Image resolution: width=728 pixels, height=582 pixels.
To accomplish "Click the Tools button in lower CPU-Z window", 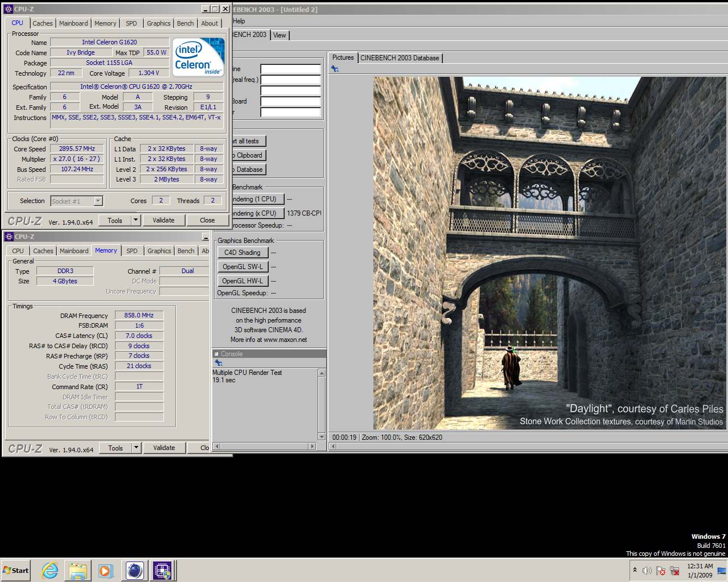I will (x=116, y=448).
